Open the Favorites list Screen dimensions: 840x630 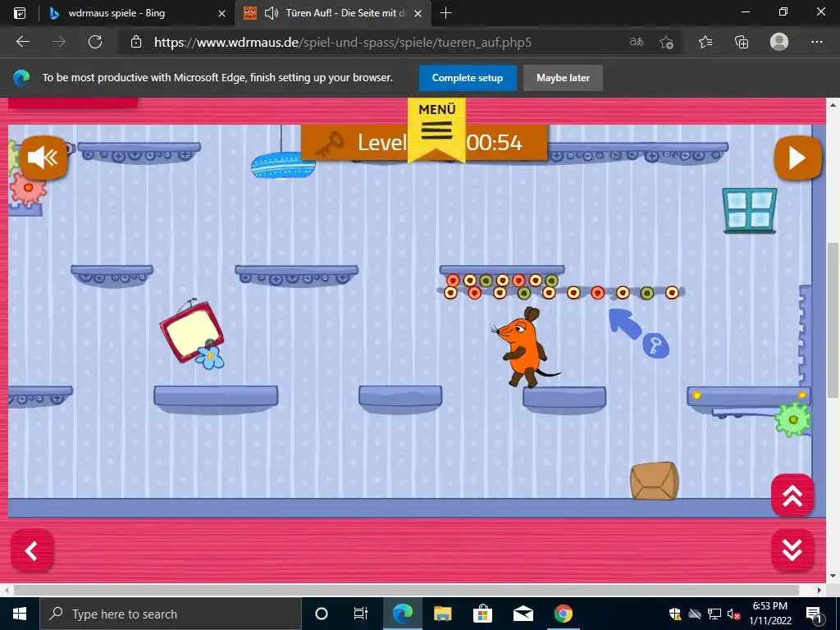[705, 42]
